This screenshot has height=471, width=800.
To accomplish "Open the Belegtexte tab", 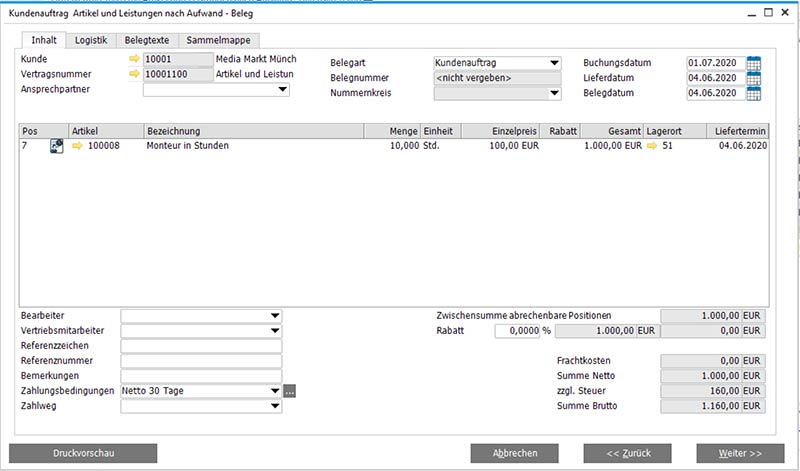I will pyautogui.click(x=147, y=40).
